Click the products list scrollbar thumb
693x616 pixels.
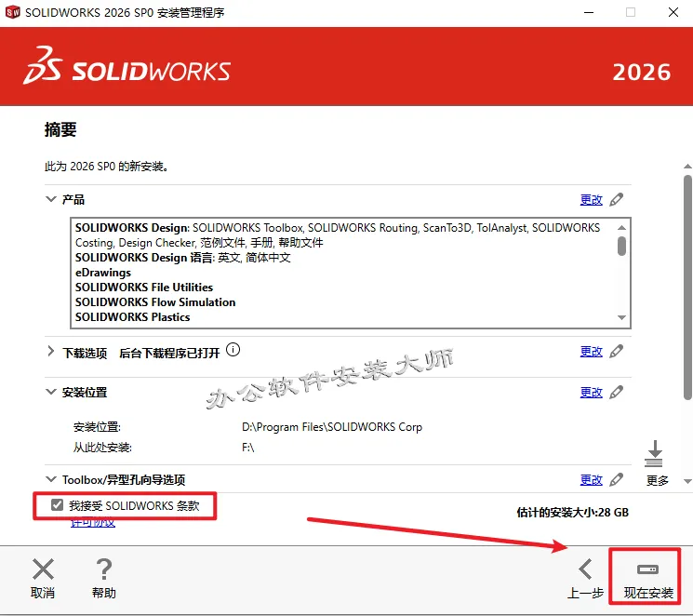(x=622, y=246)
